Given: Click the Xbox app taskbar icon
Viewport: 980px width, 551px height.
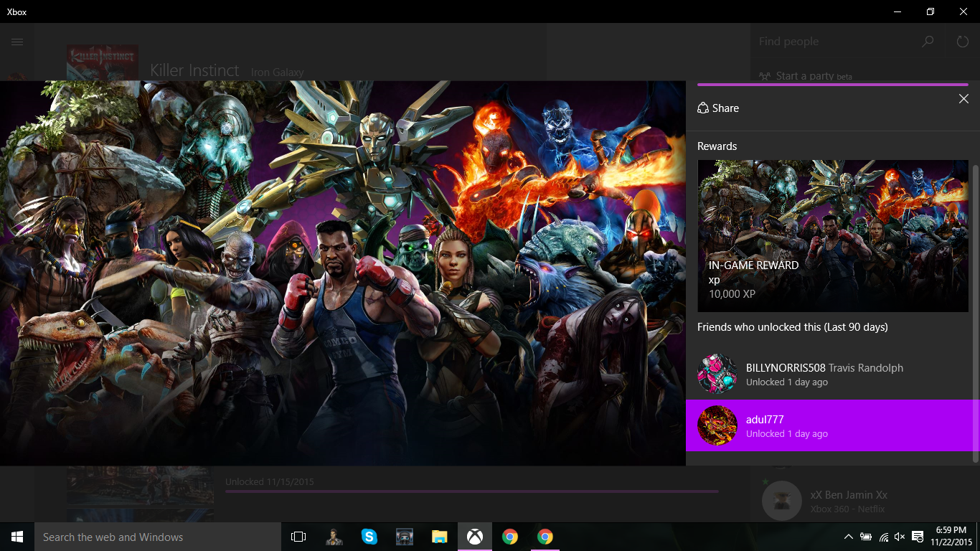Looking at the screenshot, I should (475, 537).
